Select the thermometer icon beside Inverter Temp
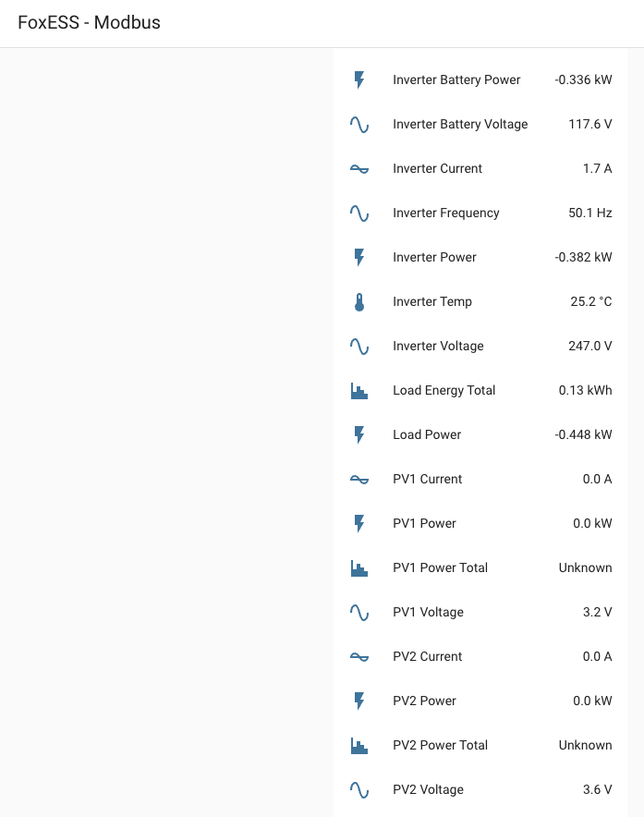 click(x=359, y=301)
